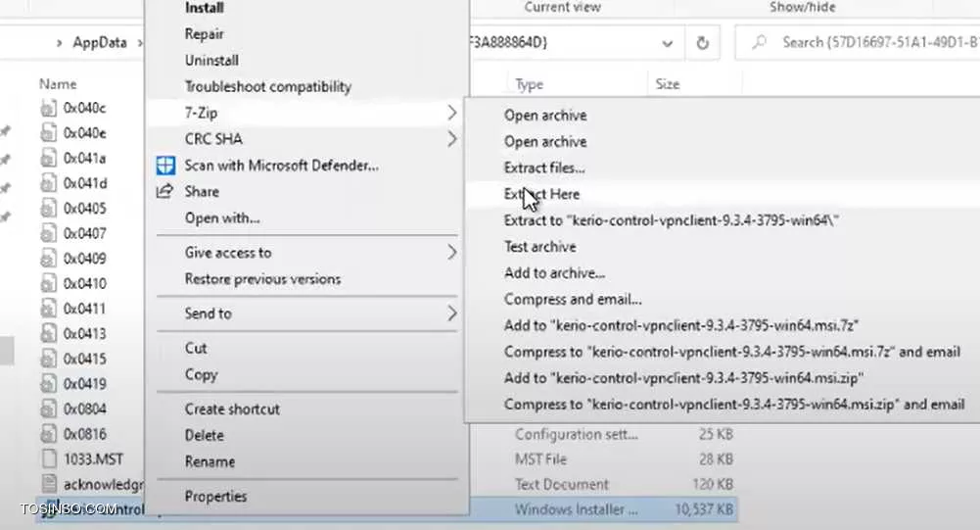
Task: Sort by the Name column header
Action: click(58, 84)
